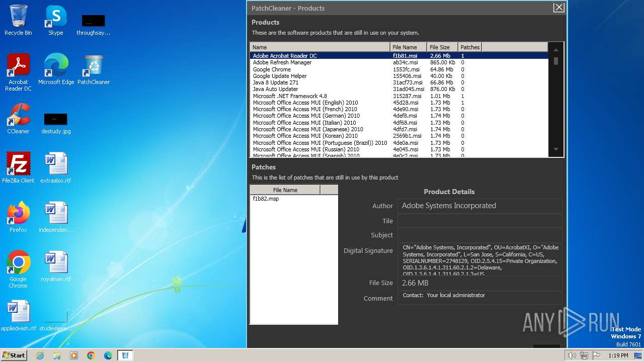Screen dimensions: 644x362
Task: Select Office Access MUI (Japanese) 2010 row
Action: click(x=399, y=129)
